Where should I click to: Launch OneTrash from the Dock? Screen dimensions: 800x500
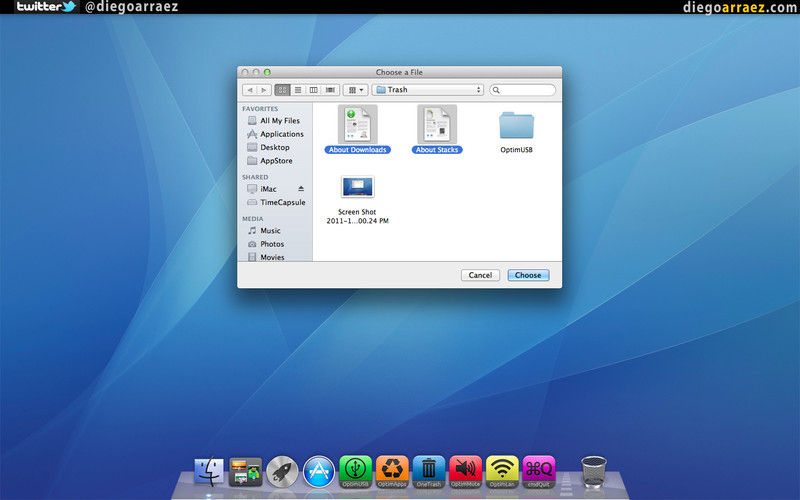pyautogui.click(x=429, y=471)
